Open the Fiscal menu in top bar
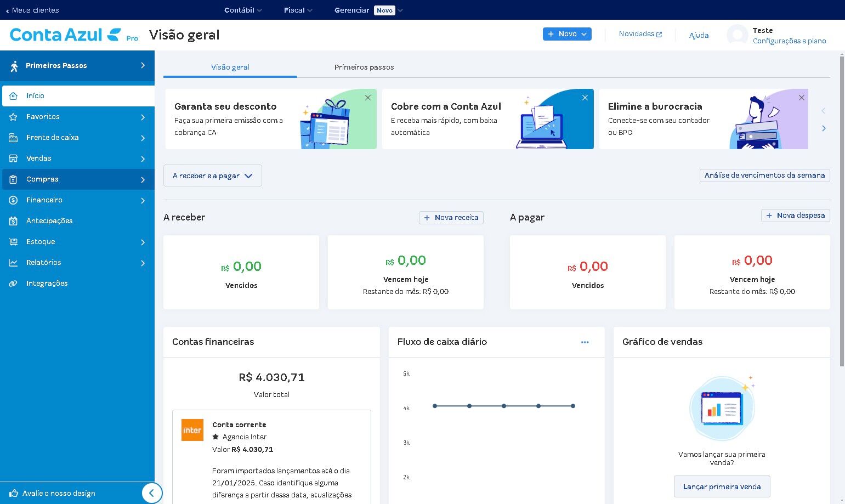This screenshot has height=504, width=845. coord(298,10)
